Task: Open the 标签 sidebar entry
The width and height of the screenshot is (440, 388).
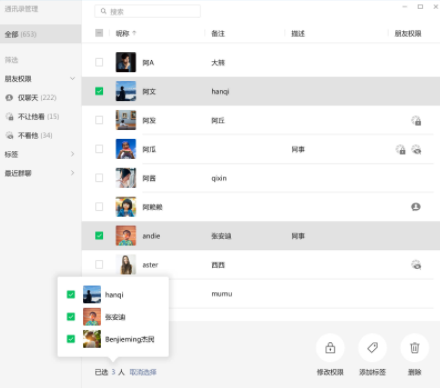Action: coord(12,154)
